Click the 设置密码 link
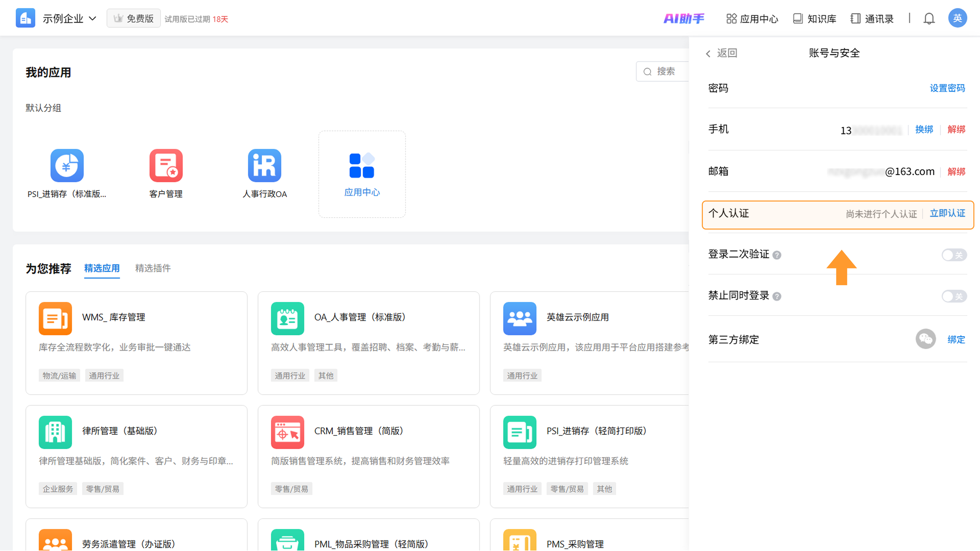The height and width of the screenshot is (551, 980). 947,88
